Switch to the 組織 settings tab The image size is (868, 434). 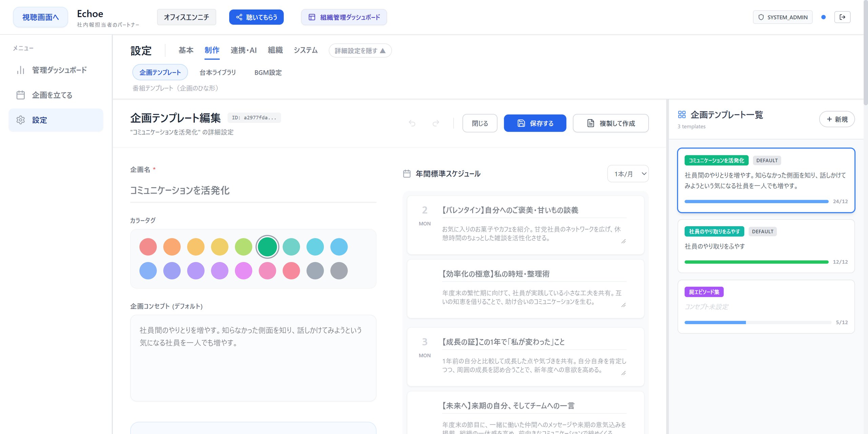tap(275, 50)
